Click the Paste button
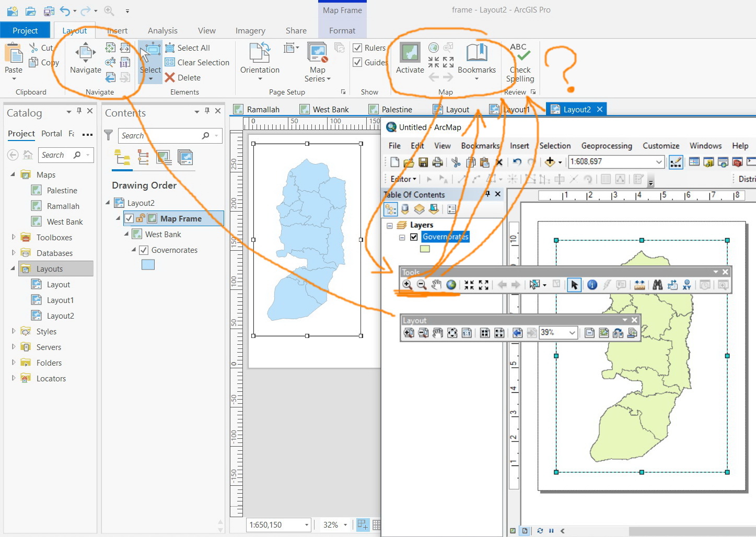 tap(14, 62)
